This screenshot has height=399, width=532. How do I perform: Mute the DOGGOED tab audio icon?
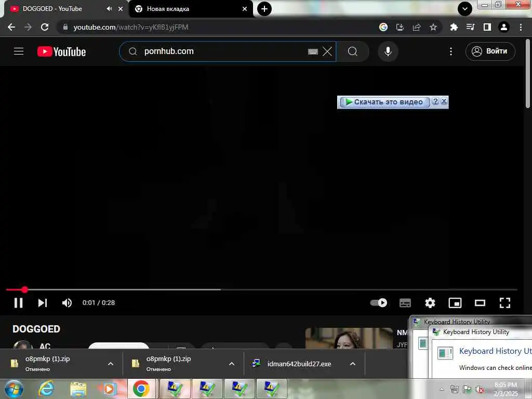click(109, 9)
